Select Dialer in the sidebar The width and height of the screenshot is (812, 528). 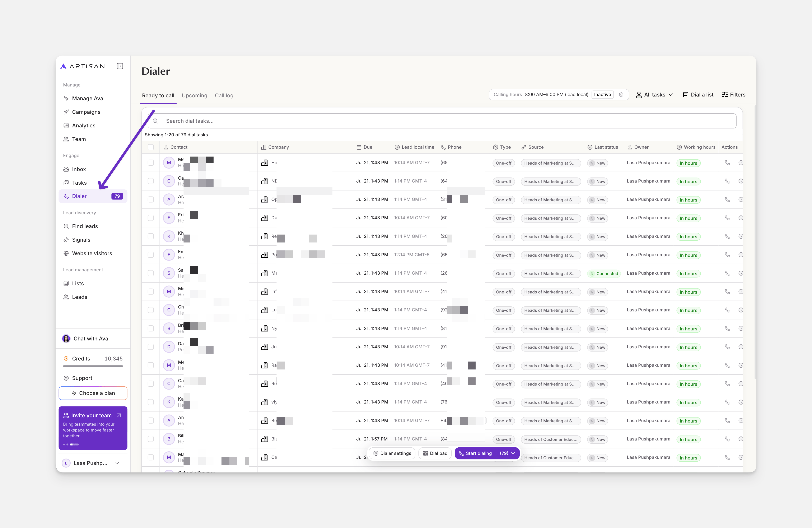(x=93, y=196)
